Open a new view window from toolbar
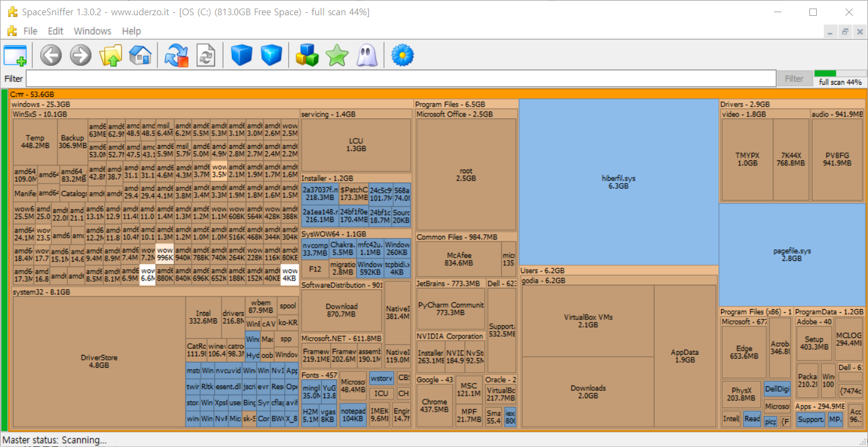The height and width of the screenshot is (447, 868). tap(15, 55)
